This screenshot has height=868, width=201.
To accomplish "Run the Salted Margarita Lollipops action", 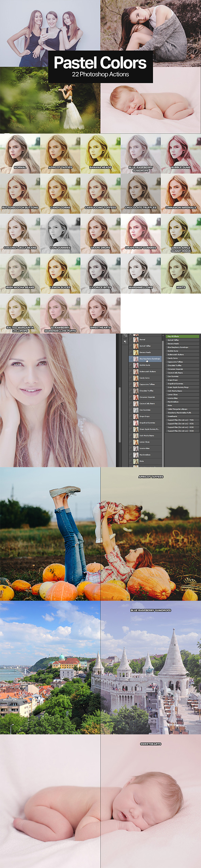I will coord(183,409).
